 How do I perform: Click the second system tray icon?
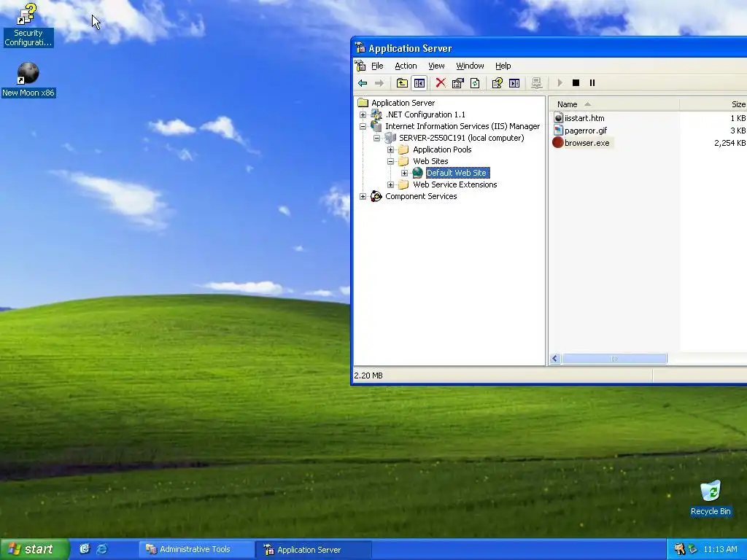(693, 549)
